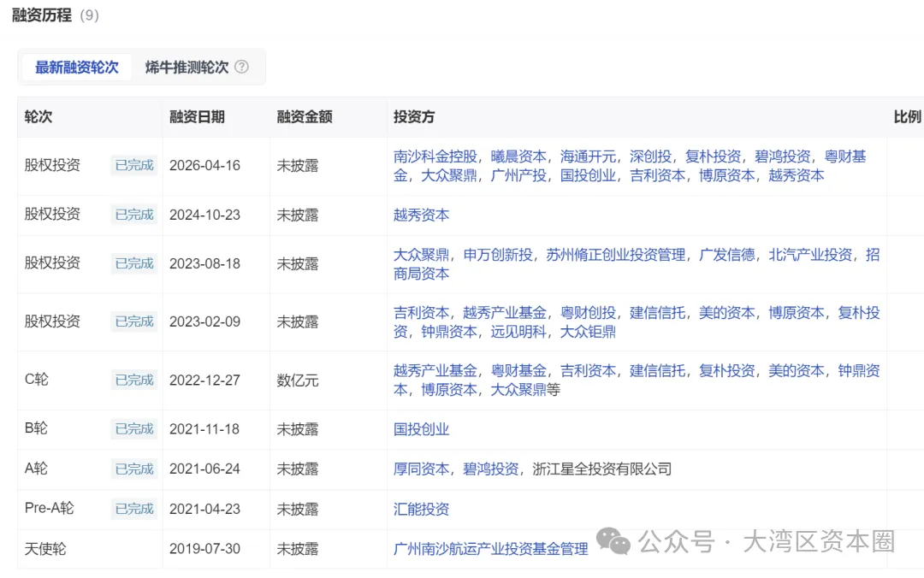Open 越秀资本 in the 2026-04-16 row

(x=797, y=175)
